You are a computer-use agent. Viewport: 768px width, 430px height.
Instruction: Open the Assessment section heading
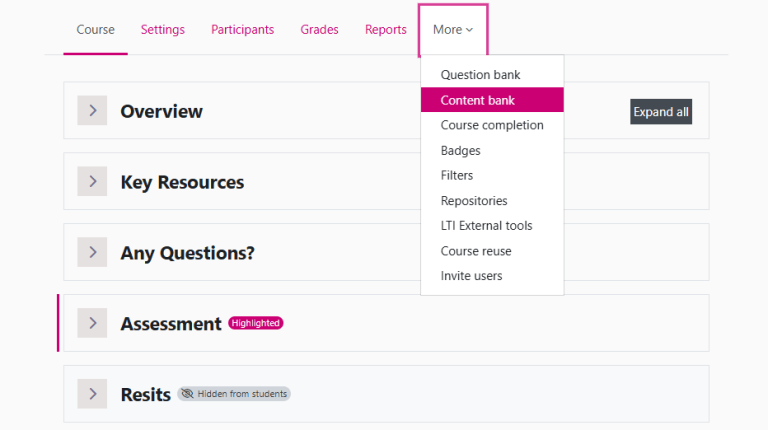pos(171,324)
